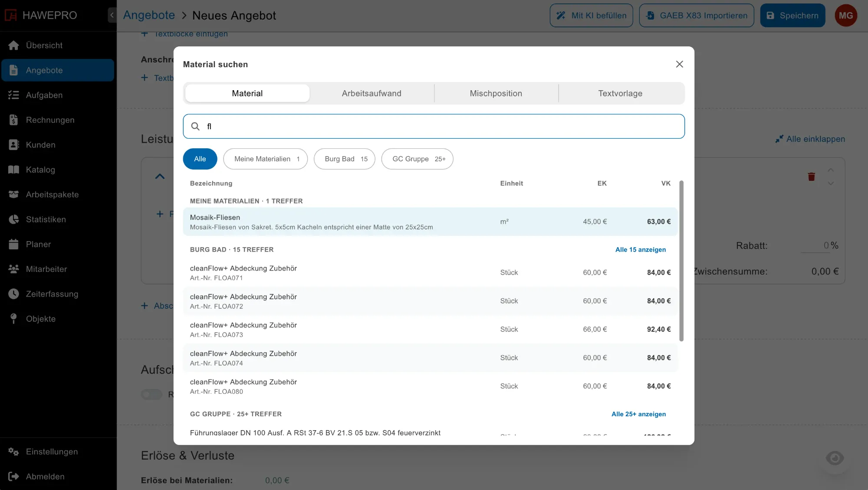Open Übersicht home icon in sidebar
Screen dimensions: 868x490
pos(13,46)
